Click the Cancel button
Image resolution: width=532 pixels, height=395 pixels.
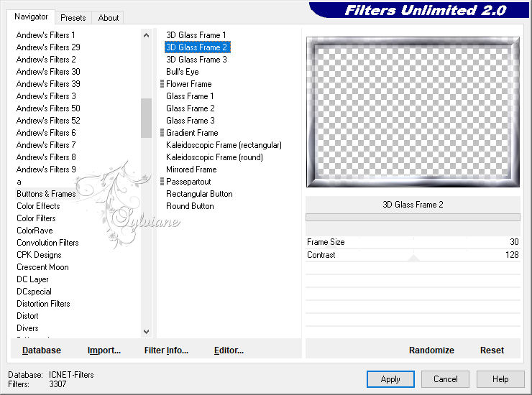(x=445, y=379)
